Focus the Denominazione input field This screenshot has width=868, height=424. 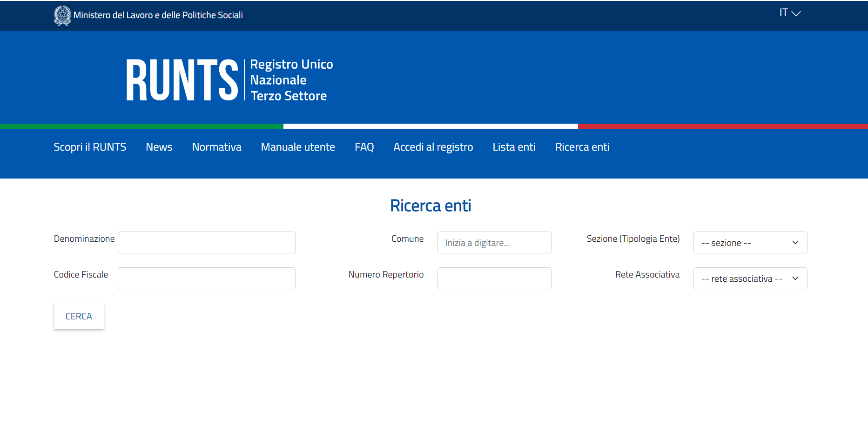click(x=207, y=242)
